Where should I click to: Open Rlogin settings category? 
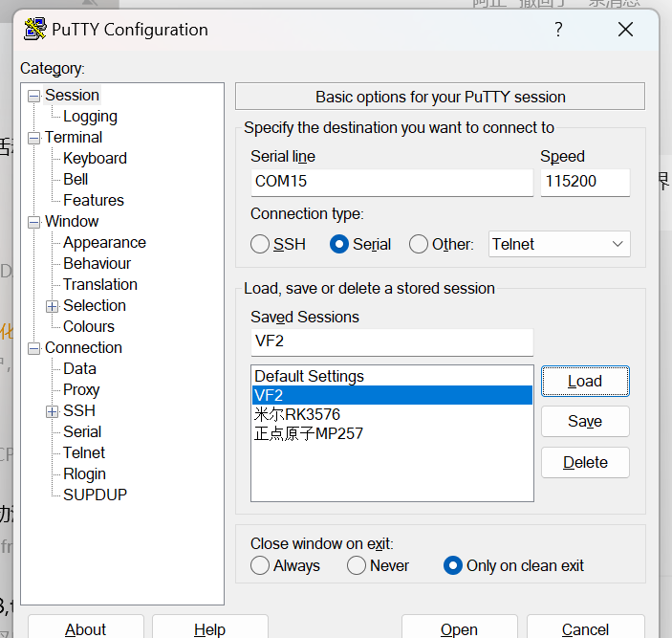pos(84,473)
